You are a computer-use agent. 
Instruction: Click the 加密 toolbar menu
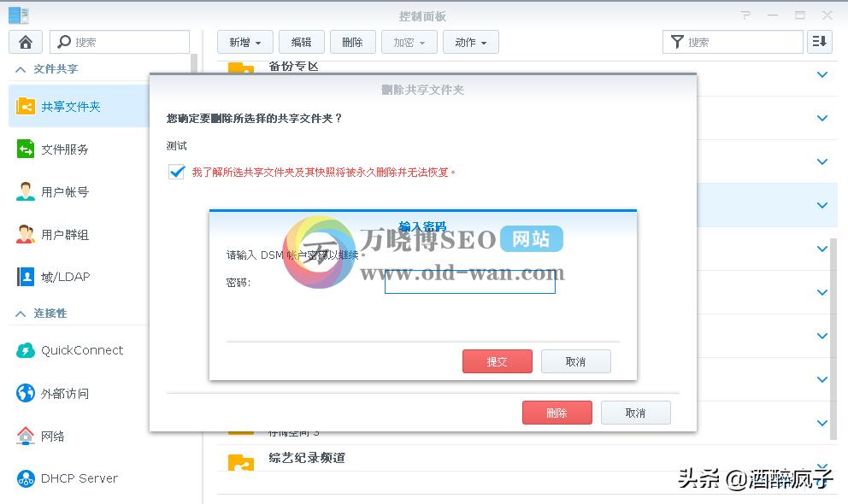pyautogui.click(x=409, y=41)
